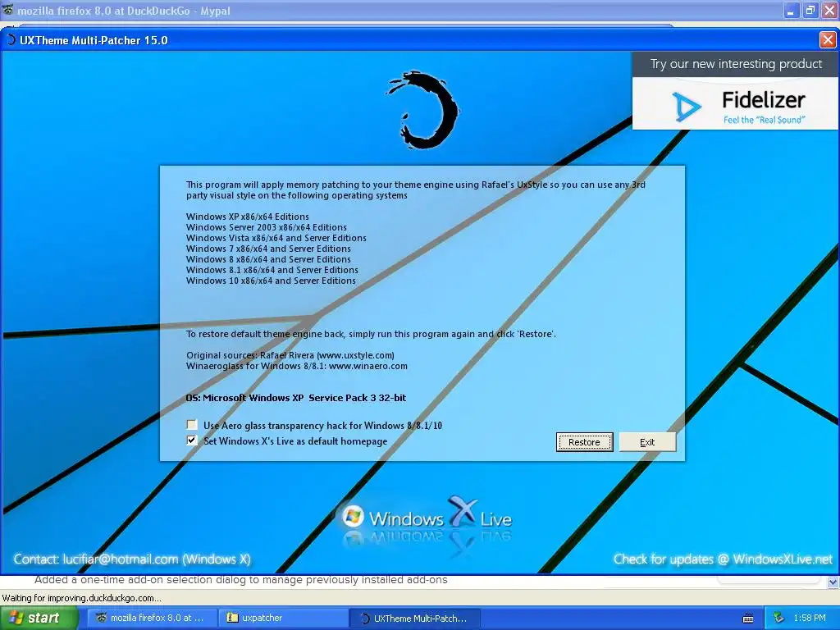This screenshot has height=630, width=840.
Task: Click the keyboard icon in the taskbar
Action: click(x=748, y=619)
